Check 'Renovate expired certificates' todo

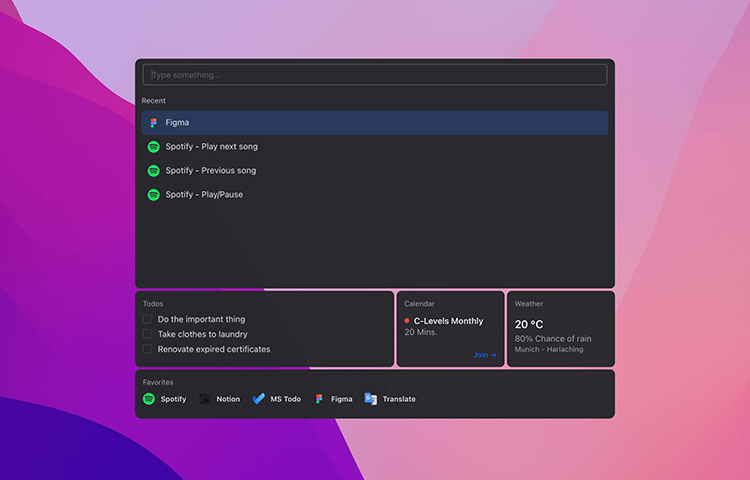pos(147,349)
